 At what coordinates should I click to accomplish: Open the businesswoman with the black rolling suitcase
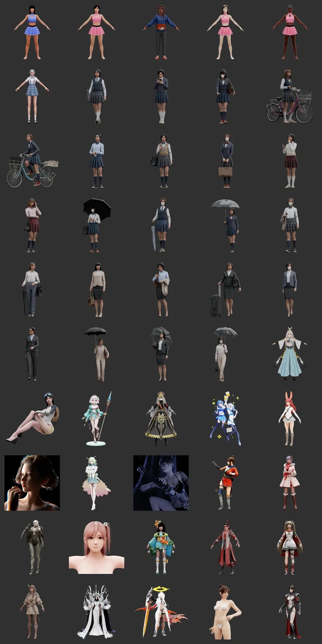(x=225, y=290)
